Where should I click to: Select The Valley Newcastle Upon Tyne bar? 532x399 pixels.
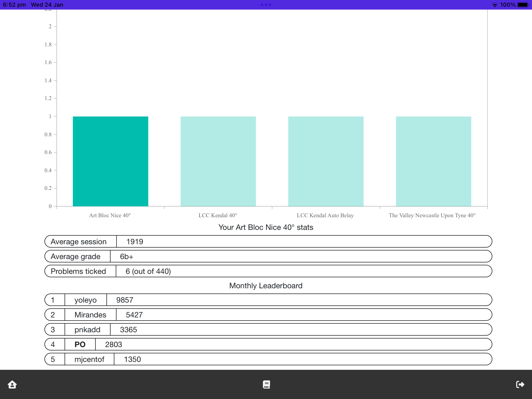[x=433, y=161]
